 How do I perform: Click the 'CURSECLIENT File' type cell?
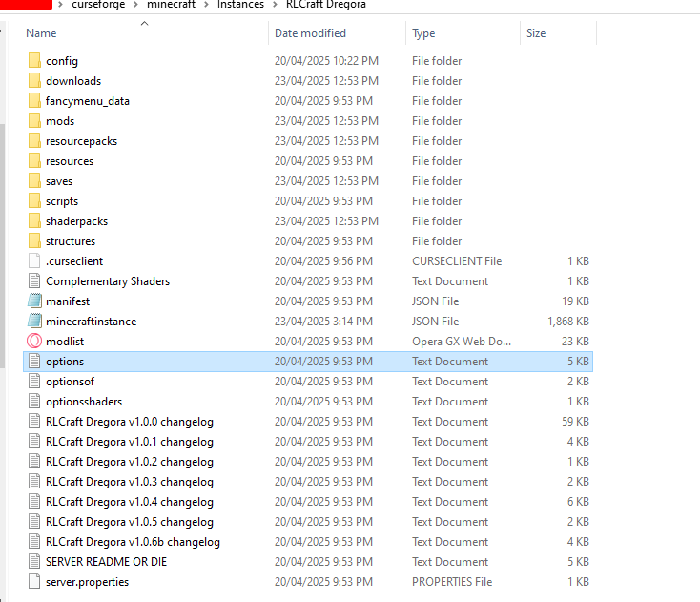(x=457, y=260)
